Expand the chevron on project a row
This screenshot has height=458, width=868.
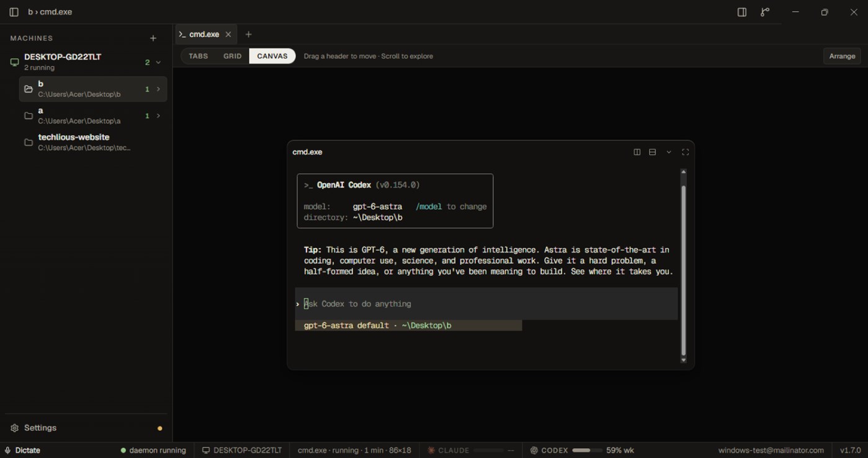pyautogui.click(x=158, y=116)
